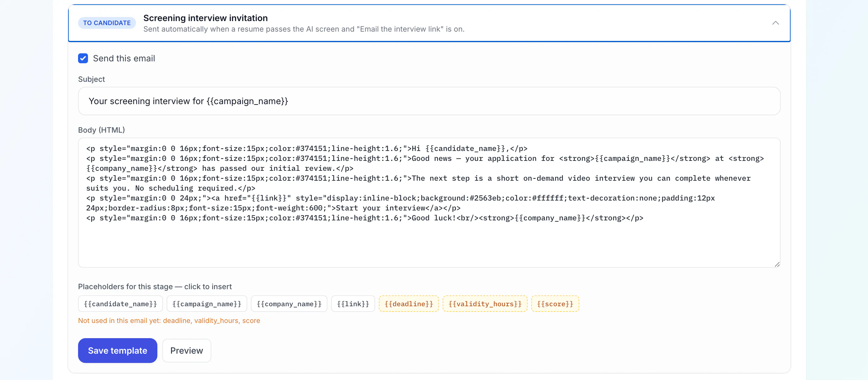Click the Screening interview invitation header title

click(206, 18)
